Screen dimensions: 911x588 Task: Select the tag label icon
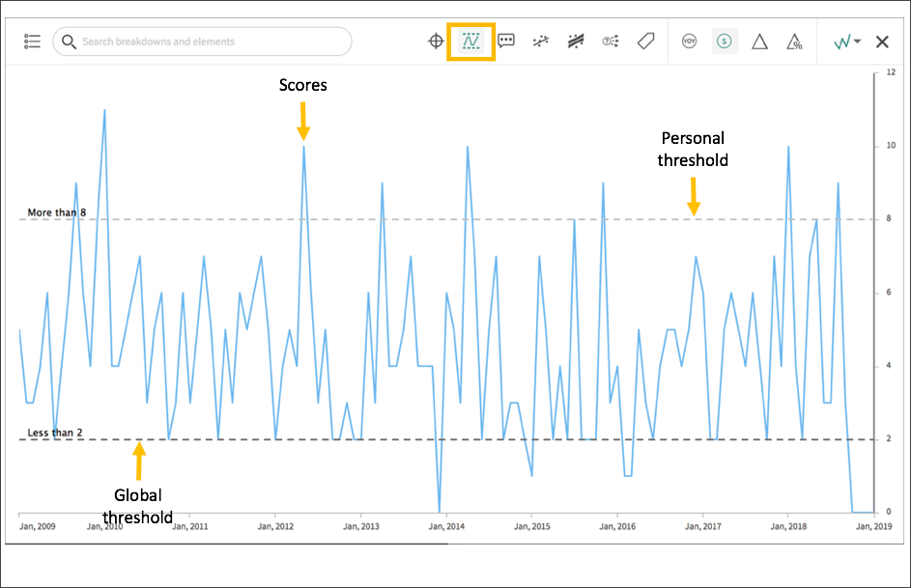[645, 41]
